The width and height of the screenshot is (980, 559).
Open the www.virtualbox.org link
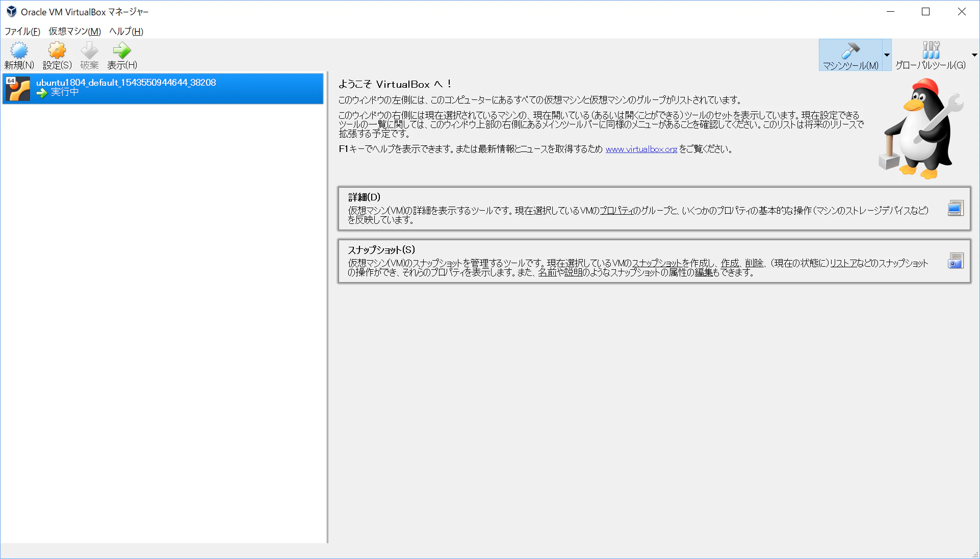coord(641,149)
